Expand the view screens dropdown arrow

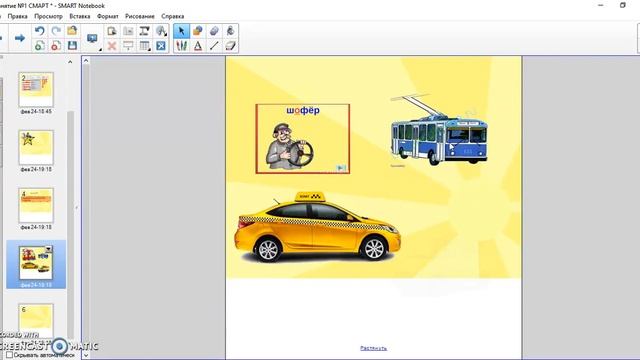[100, 49]
